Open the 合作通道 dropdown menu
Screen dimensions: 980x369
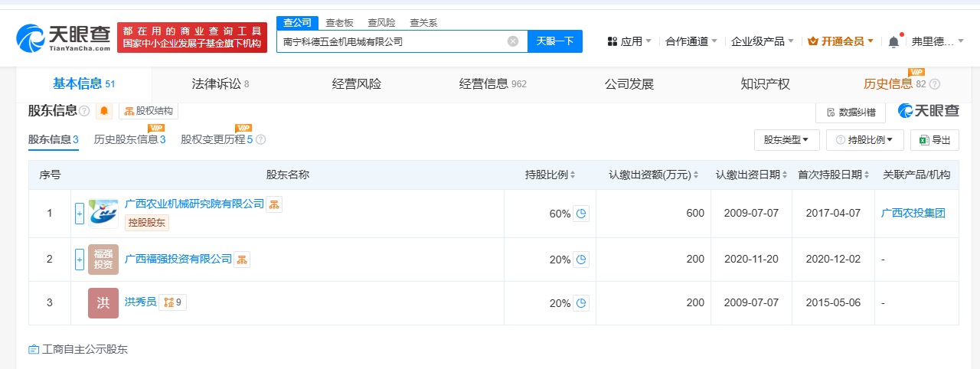click(691, 41)
